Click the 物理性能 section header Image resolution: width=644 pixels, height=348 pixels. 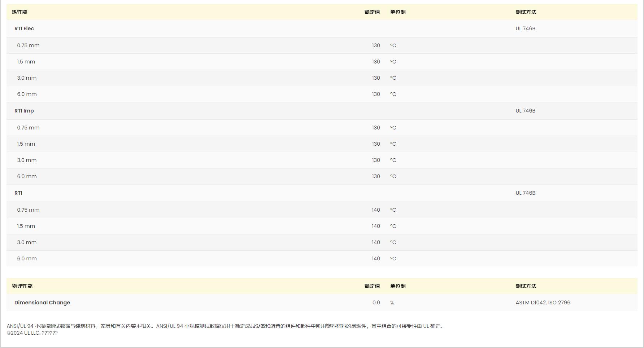[22, 286]
